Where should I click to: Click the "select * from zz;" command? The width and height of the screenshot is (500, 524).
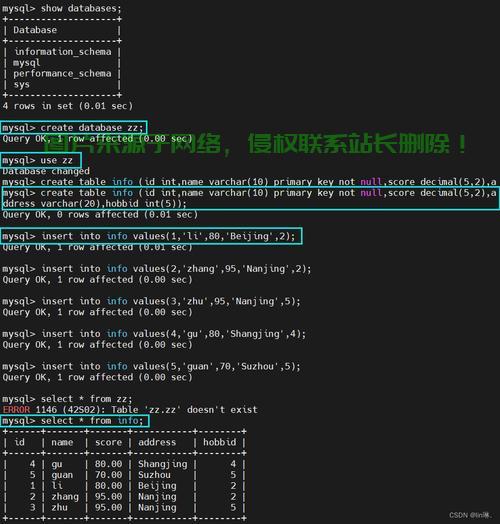[67, 399]
